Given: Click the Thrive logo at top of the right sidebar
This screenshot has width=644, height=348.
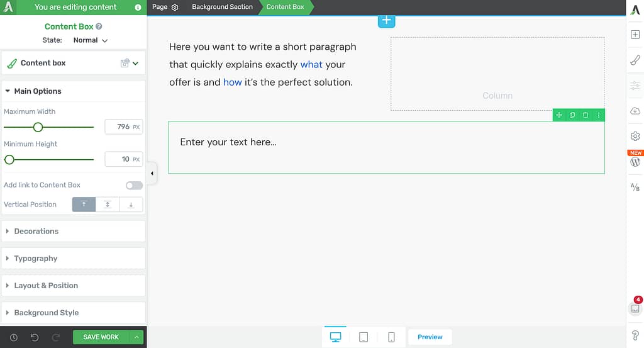Looking at the screenshot, I should pyautogui.click(x=635, y=9).
